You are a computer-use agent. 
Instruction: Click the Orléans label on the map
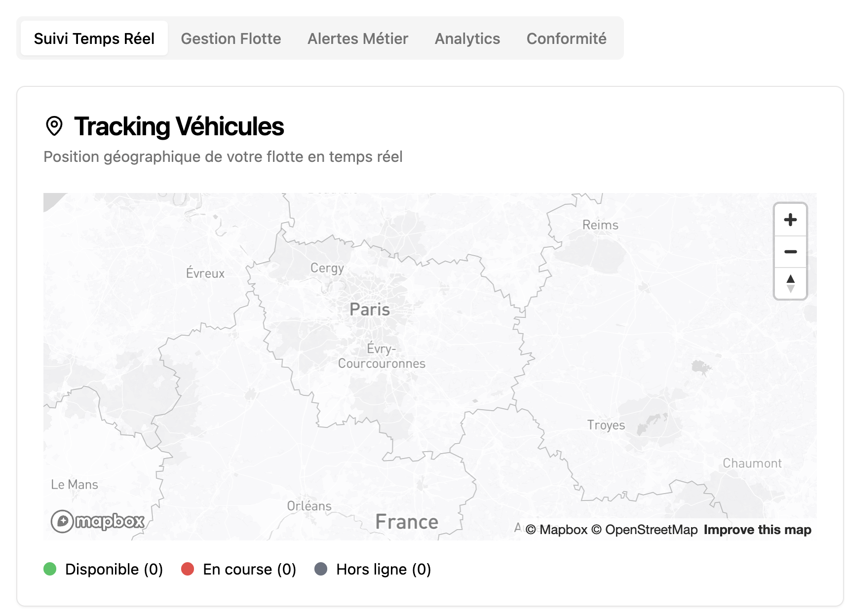[309, 506]
